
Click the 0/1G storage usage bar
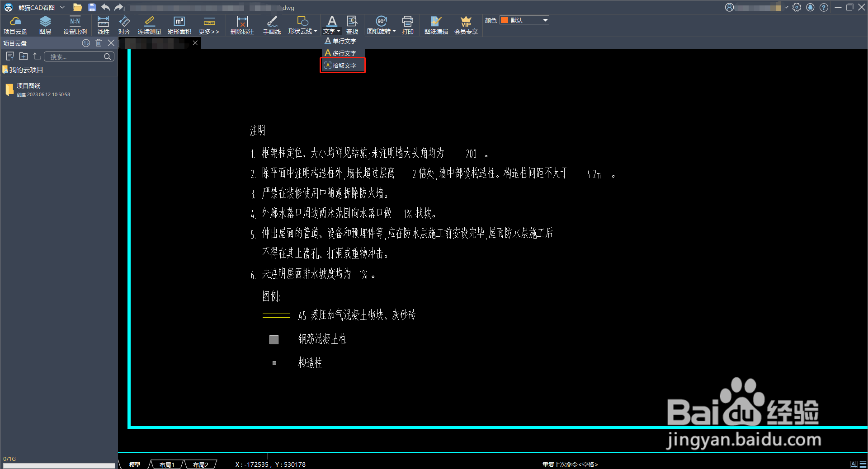pos(59,465)
